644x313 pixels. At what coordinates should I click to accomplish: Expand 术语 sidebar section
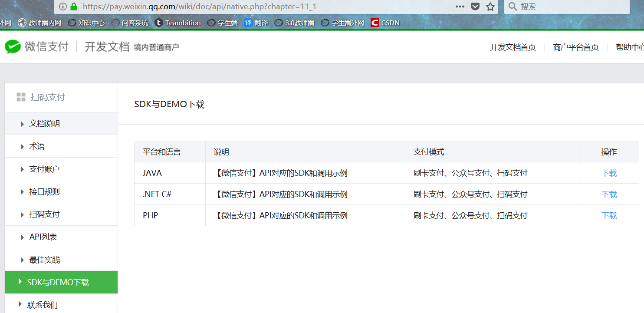tap(61, 146)
